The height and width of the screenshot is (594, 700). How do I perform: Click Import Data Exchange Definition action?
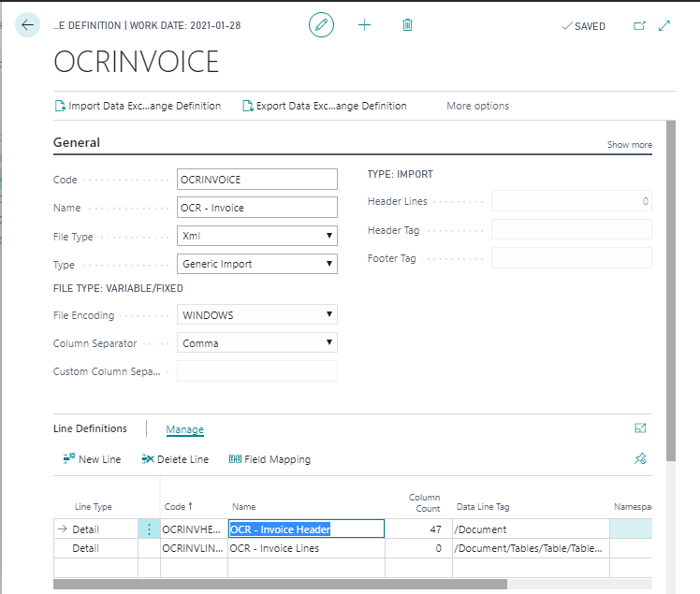tap(138, 106)
